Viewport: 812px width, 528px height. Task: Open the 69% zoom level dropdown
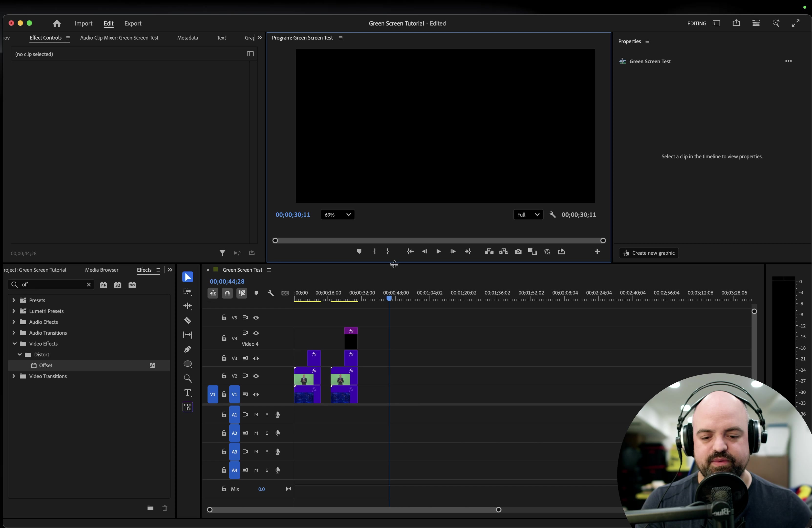coord(338,215)
